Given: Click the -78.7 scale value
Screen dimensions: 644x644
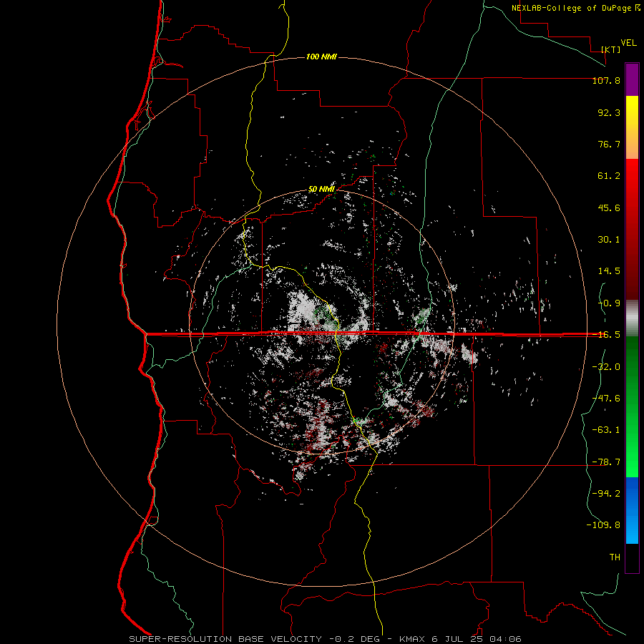Looking at the screenshot, I should point(606,462).
